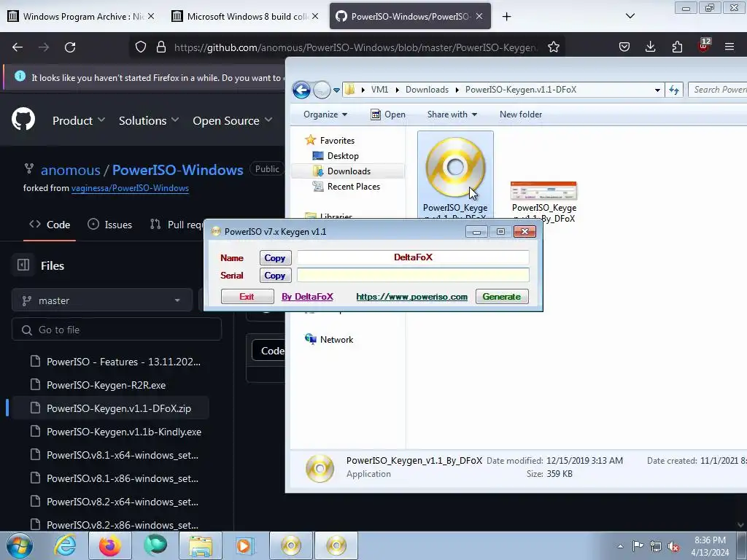Click the Explorer search box
Screen dimensions: 747x560
pos(718,90)
